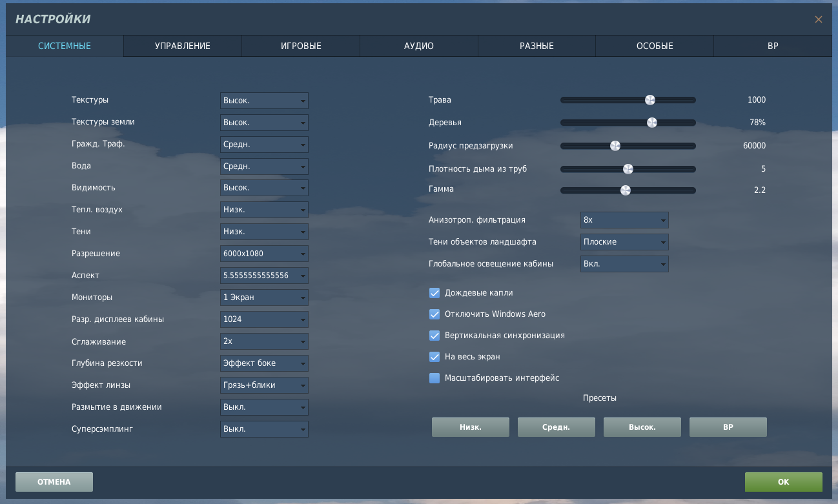Apply the Высок. preset button
The height and width of the screenshot is (504, 838).
tap(642, 427)
